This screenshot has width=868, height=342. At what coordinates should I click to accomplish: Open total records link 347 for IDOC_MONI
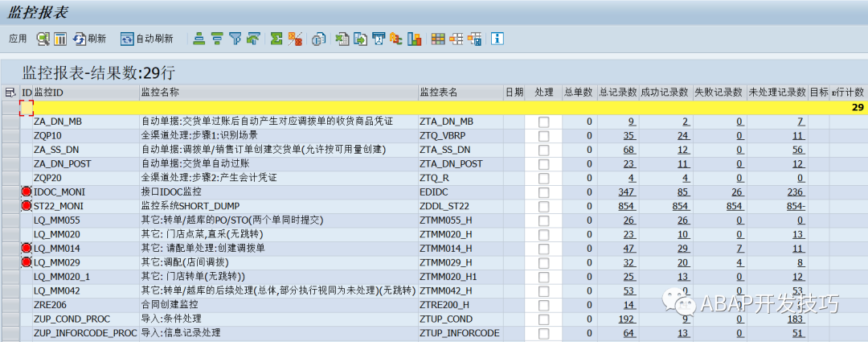coord(627,192)
